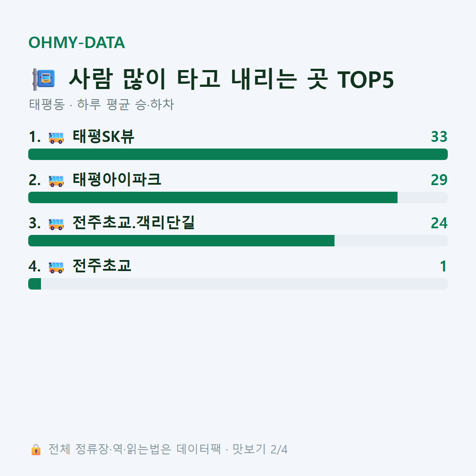The image size is (476, 476).
Task: Click the heading 사람 많이 타고 내리는 곳 TOP5
Action: [231, 79]
